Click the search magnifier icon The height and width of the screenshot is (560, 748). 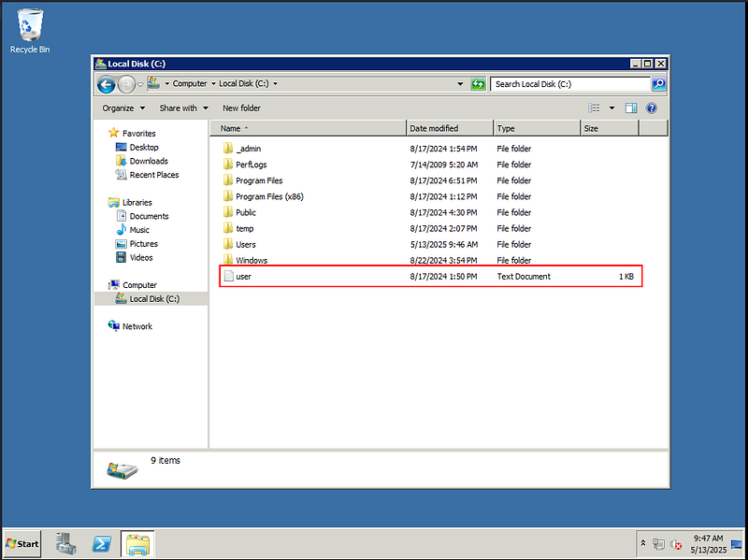click(658, 84)
